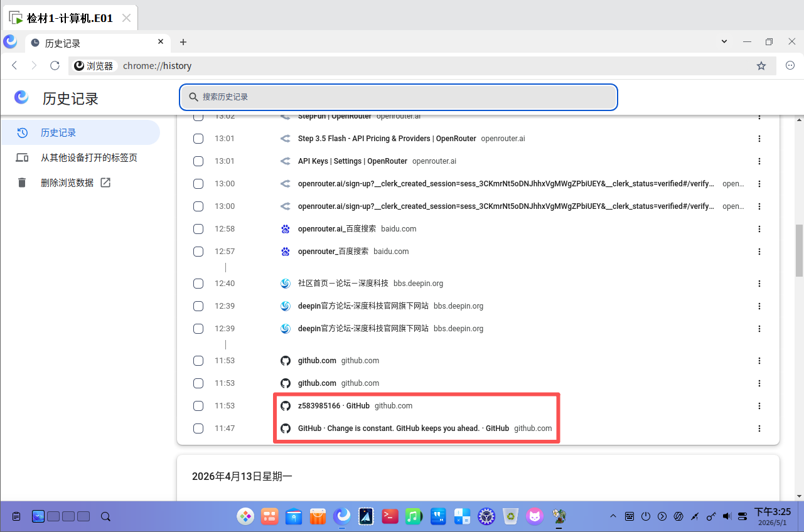Viewport: 804px width, 532px height.
Task: Open the volume control in the tray
Action: (727, 516)
